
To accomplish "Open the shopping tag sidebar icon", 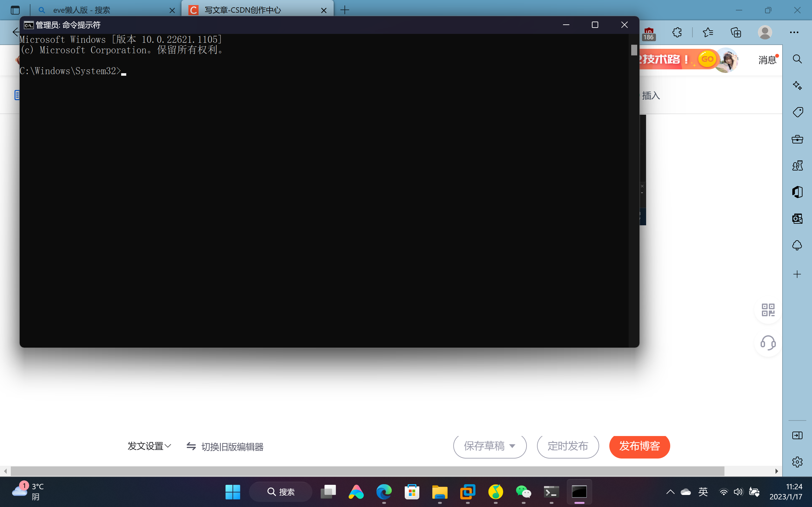I will (797, 112).
